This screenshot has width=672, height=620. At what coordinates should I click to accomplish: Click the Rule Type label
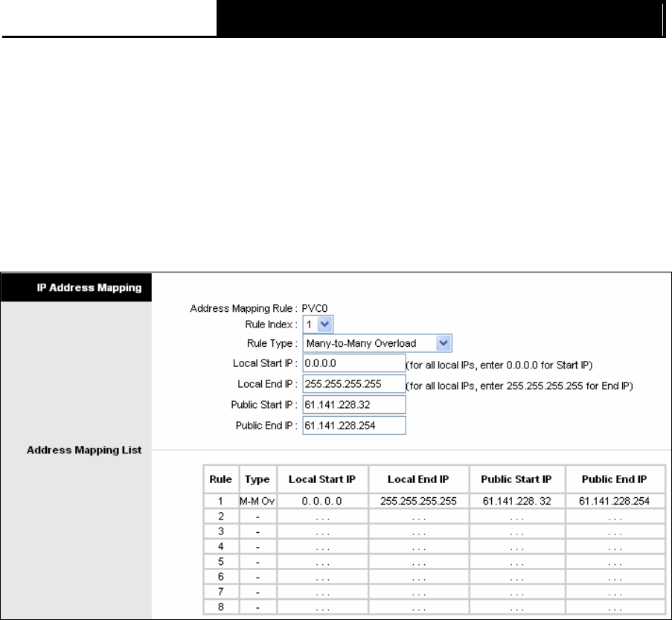(272, 343)
